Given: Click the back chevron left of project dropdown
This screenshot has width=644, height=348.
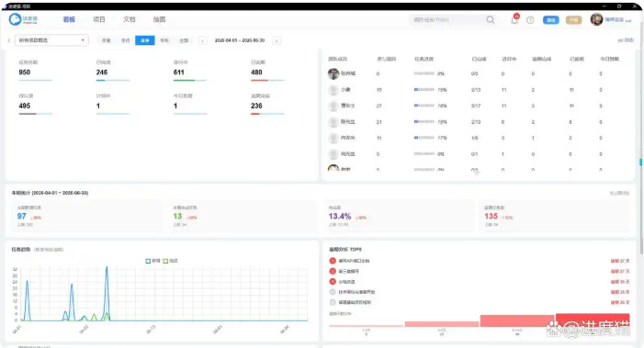Looking at the screenshot, I should pyautogui.click(x=9, y=40).
